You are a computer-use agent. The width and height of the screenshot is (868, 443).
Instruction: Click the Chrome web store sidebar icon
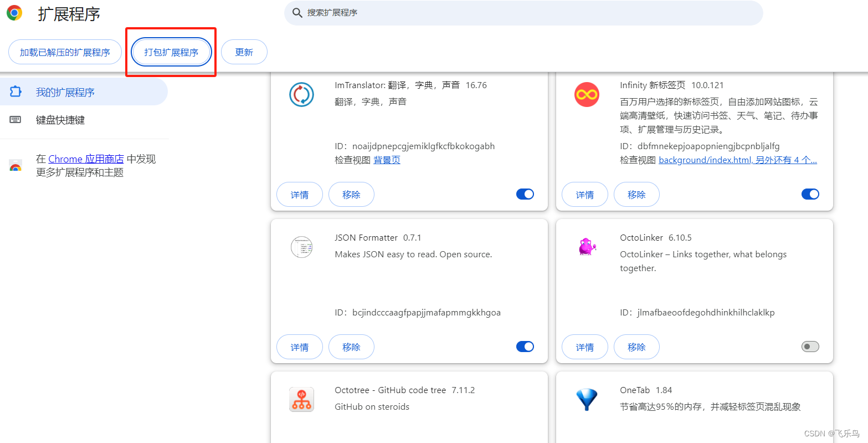click(16, 166)
